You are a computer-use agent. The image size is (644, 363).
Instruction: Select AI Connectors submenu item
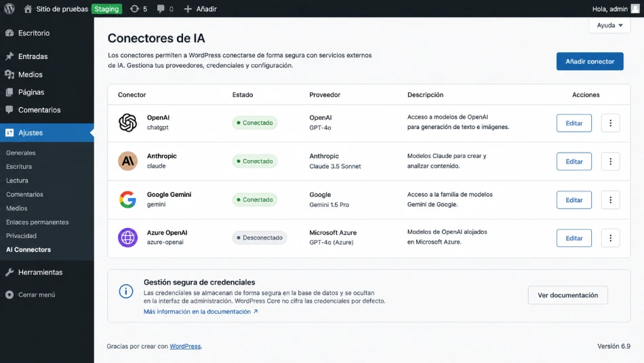point(28,250)
